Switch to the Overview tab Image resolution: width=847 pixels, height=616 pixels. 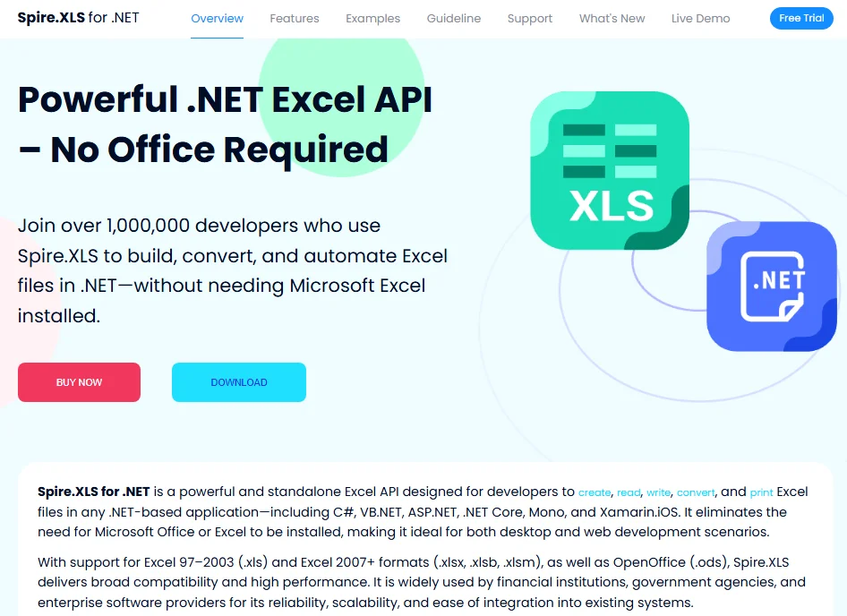click(x=217, y=17)
